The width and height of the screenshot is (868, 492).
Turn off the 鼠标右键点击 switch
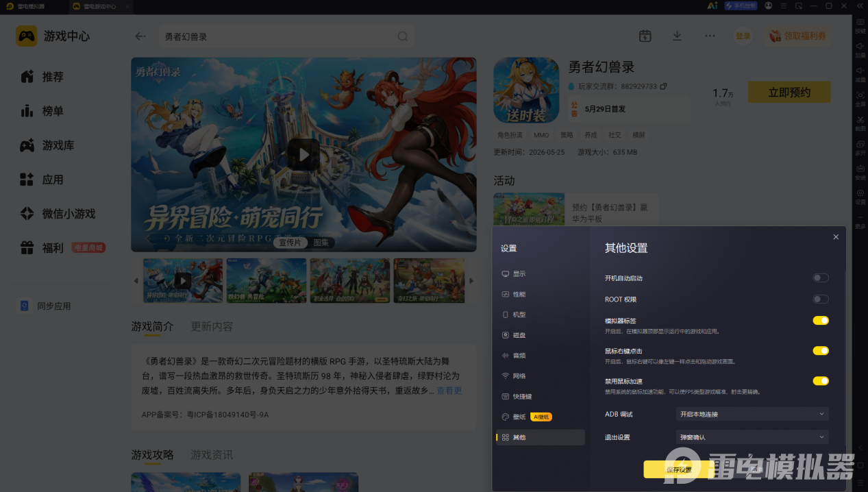pyautogui.click(x=821, y=351)
